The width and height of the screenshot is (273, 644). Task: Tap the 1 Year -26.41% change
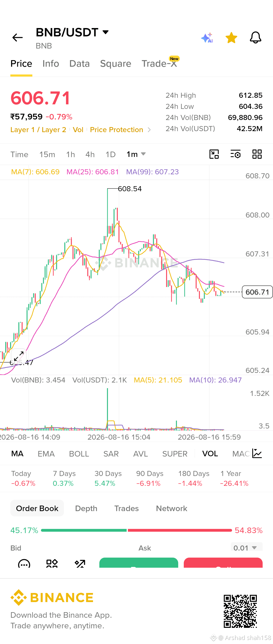234,478
